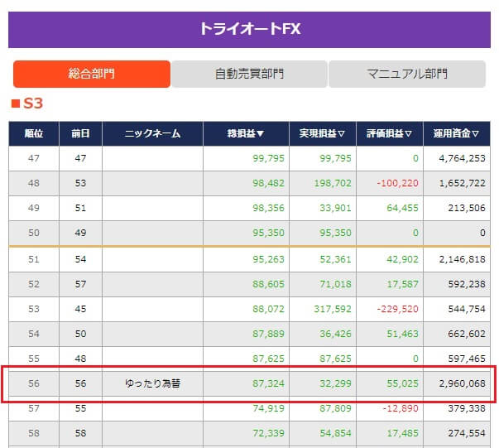Click valuation profit 17,485
Screen dimensions: 499x448
pyautogui.click(x=402, y=433)
